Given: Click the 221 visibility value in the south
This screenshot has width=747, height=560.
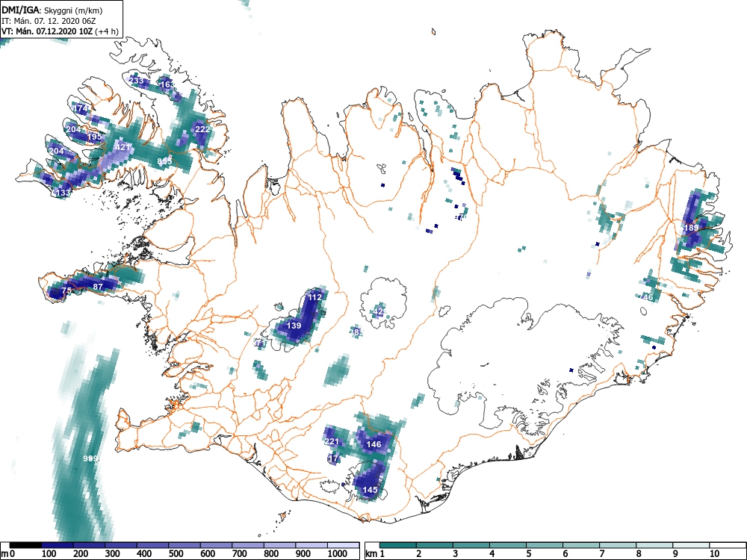Looking at the screenshot, I should [332, 441].
